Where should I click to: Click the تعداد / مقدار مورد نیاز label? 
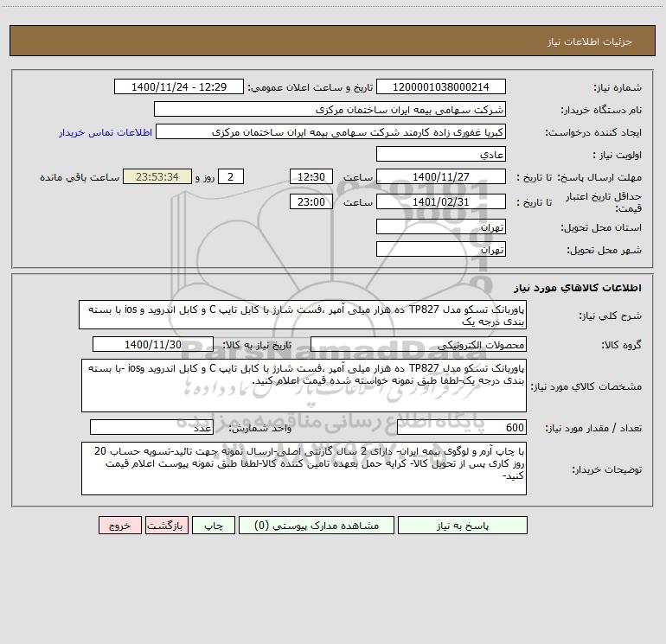point(593,429)
